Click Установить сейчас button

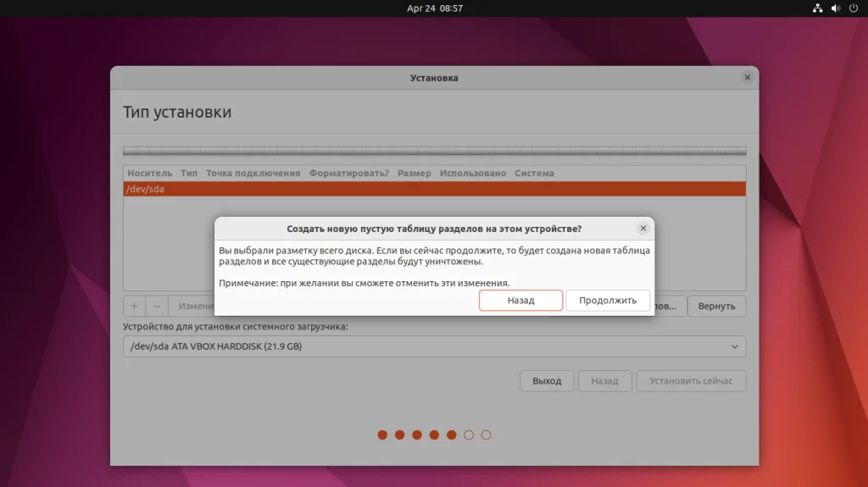tap(691, 381)
